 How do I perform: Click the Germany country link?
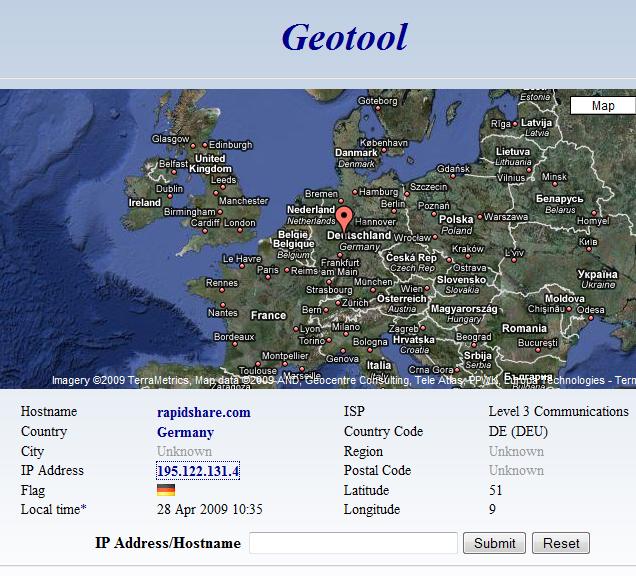pyautogui.click(x=185, y=432)
